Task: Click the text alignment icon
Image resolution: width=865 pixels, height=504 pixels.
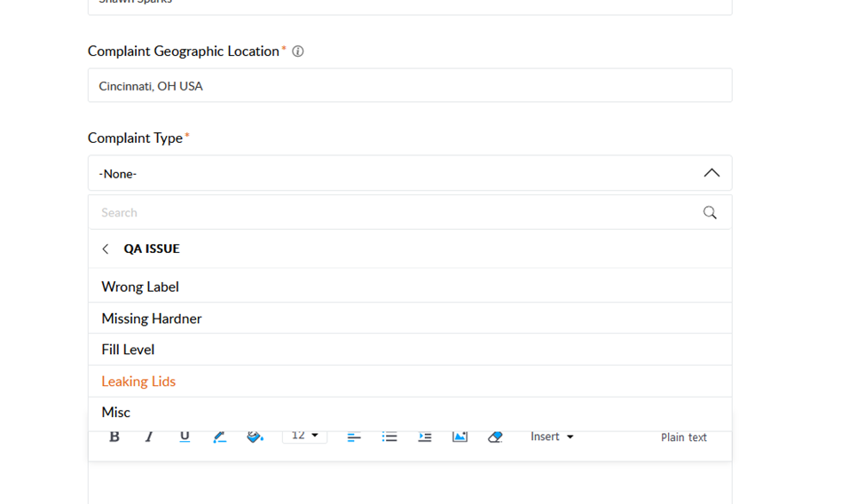Action: (353, 437)
